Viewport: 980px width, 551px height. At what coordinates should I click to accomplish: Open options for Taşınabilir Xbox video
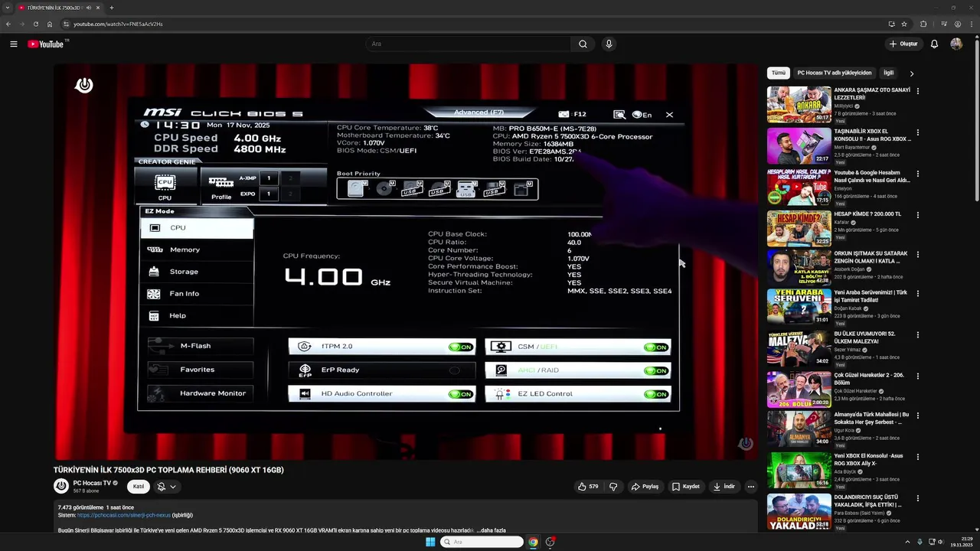click(x=917, y=132)
